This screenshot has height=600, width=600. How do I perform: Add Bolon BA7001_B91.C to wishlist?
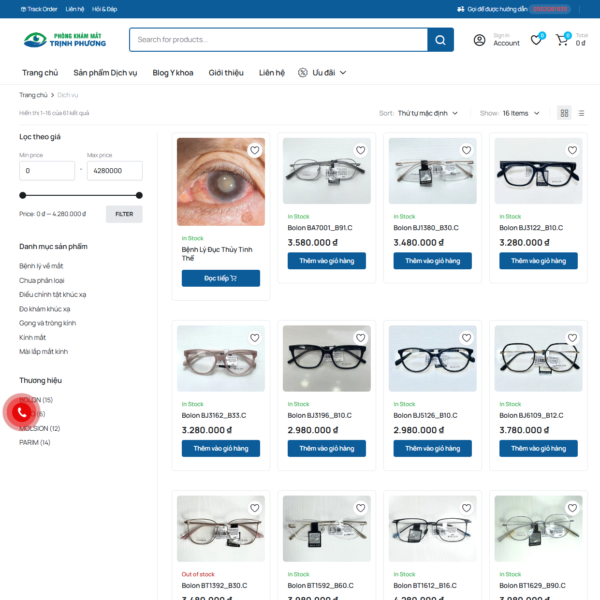click(360, 150)
